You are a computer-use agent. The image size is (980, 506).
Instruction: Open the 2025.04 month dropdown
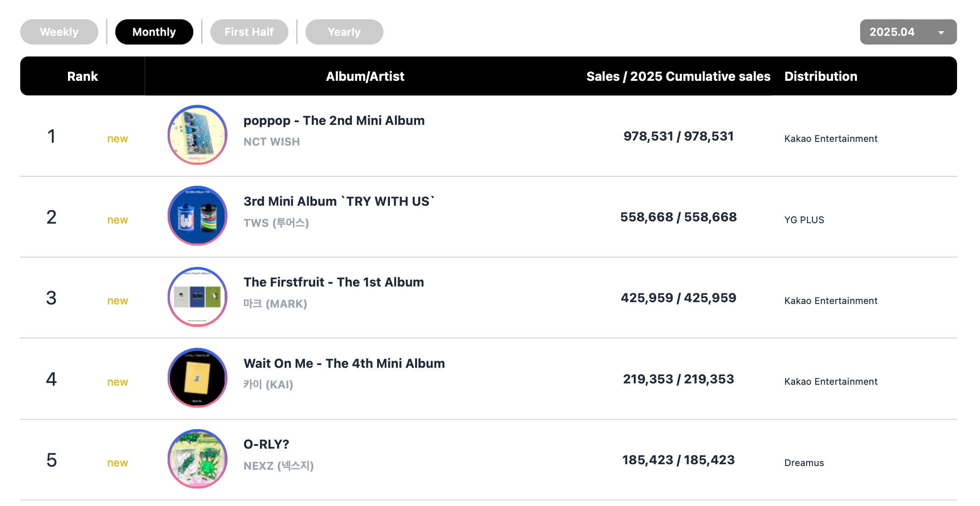tap(908, 32)
